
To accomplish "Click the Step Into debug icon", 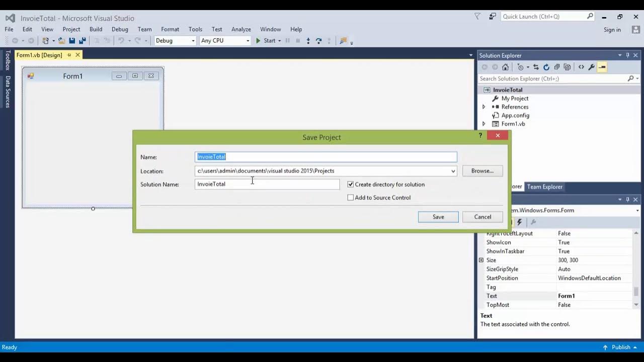I will pos(308,41).
